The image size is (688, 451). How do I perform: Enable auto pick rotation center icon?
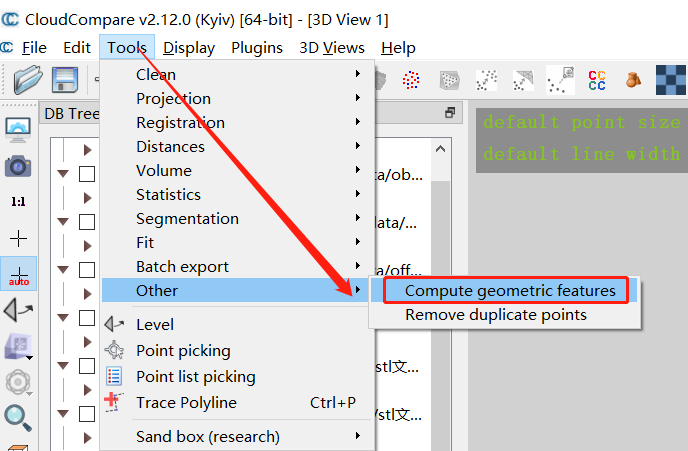(x=18, y=274)
